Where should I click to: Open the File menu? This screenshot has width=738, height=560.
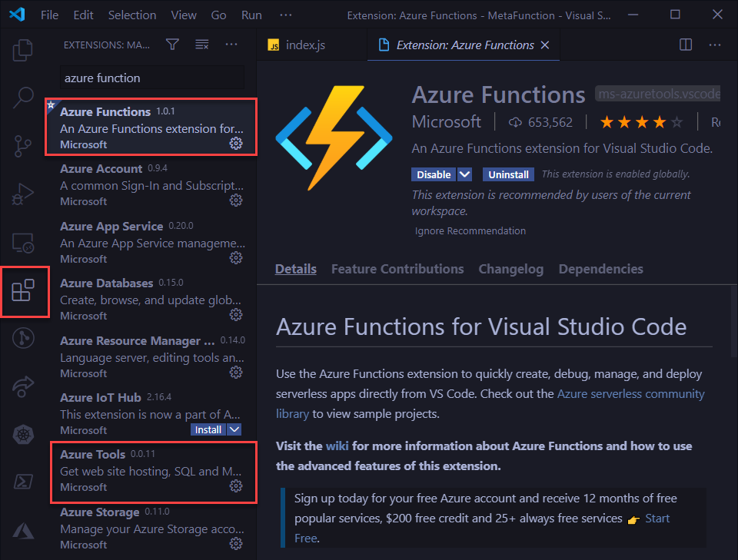point(49,15)
